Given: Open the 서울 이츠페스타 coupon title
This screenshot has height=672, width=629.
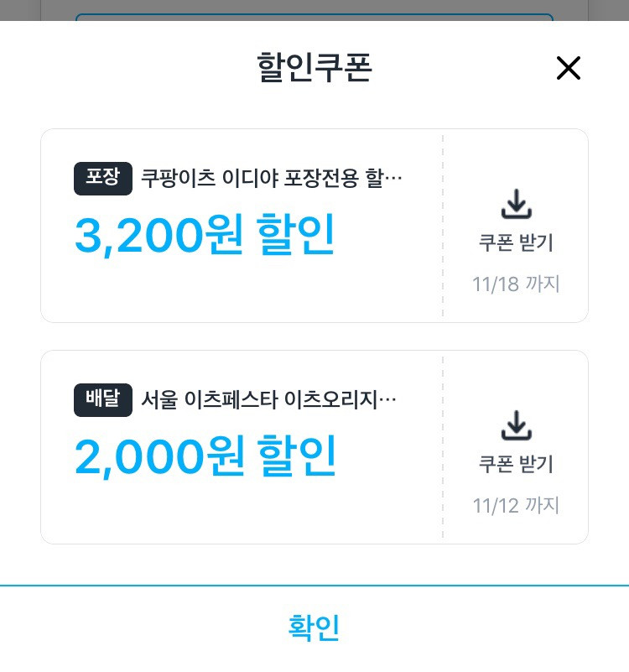Looking at the screenshot, I should pos(268,400).
